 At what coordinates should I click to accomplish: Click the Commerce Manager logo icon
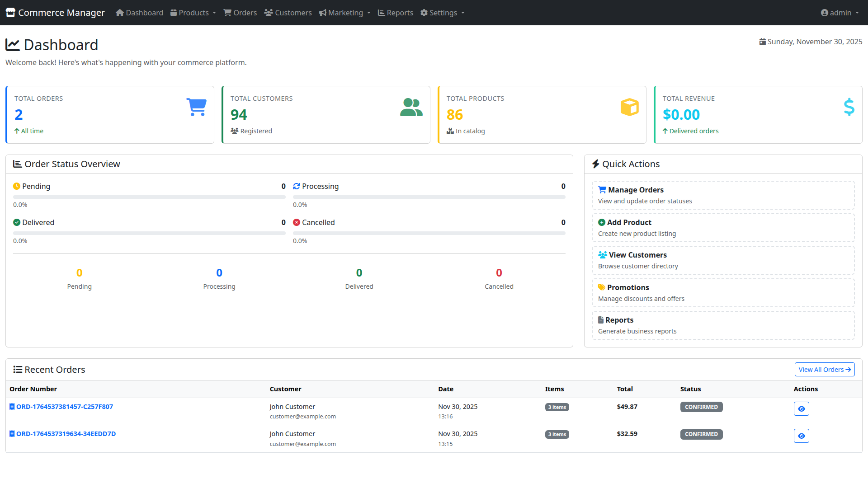click(10, 12)
